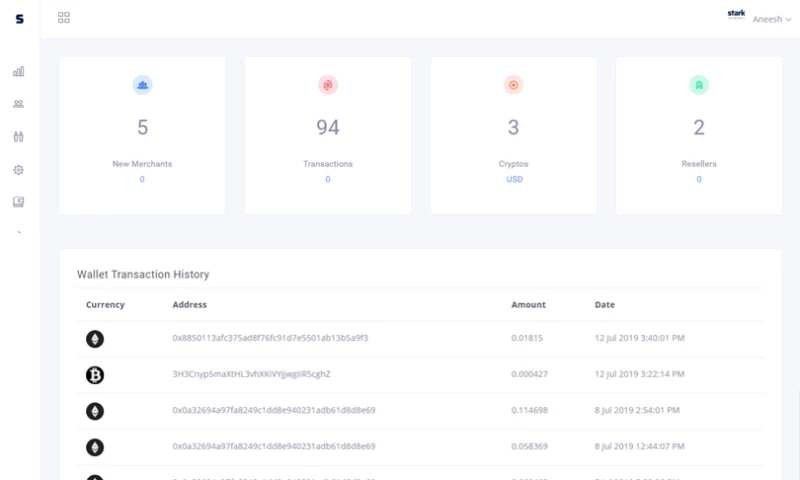Click the Cryptos card icon
Image resolution: width=800 pixels, height=480 pixels.
pos(513,85)
